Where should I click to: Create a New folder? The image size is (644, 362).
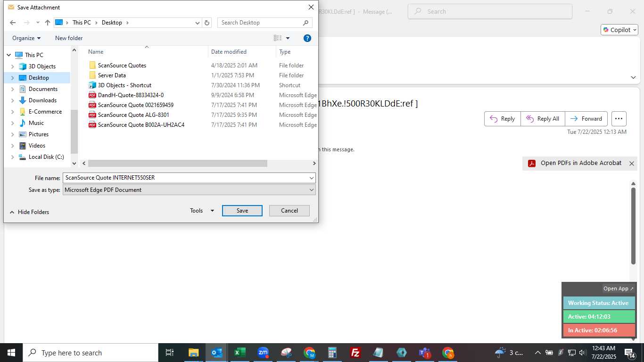(x=69, y=38)
